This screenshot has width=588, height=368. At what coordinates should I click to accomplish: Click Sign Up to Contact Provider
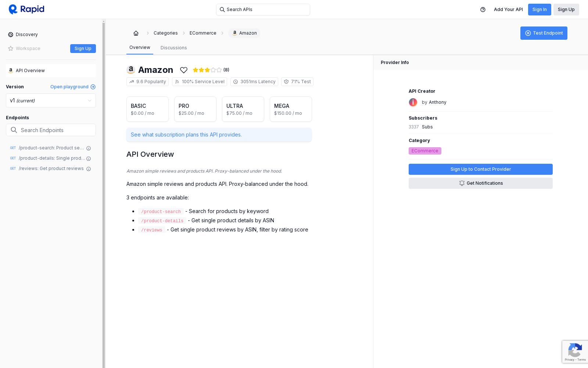pos(481,169)
